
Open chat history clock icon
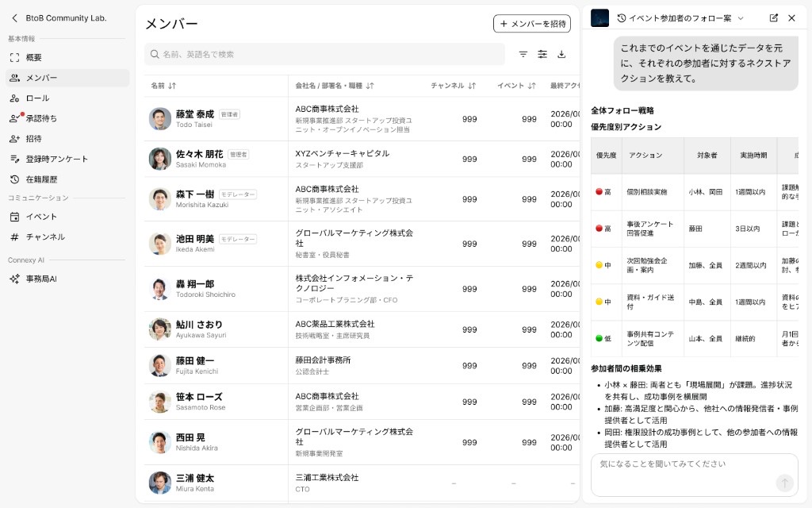click(622, 18)
